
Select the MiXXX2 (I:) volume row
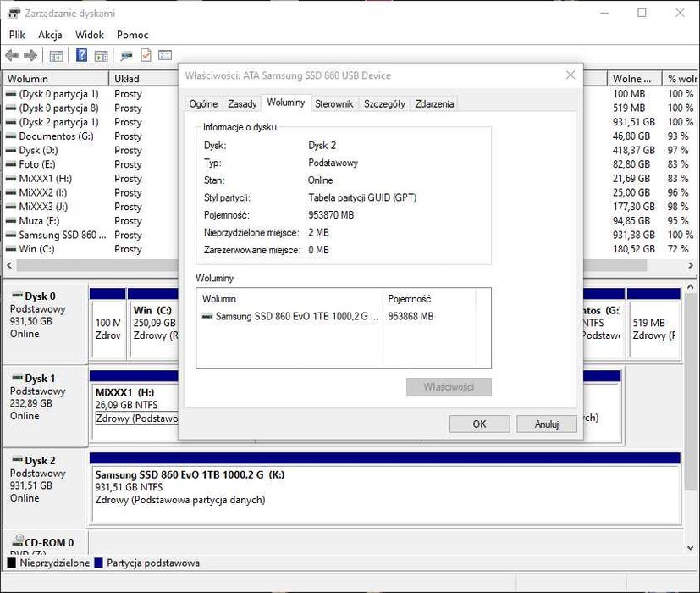pyautogui.click(x=43, y=192)
